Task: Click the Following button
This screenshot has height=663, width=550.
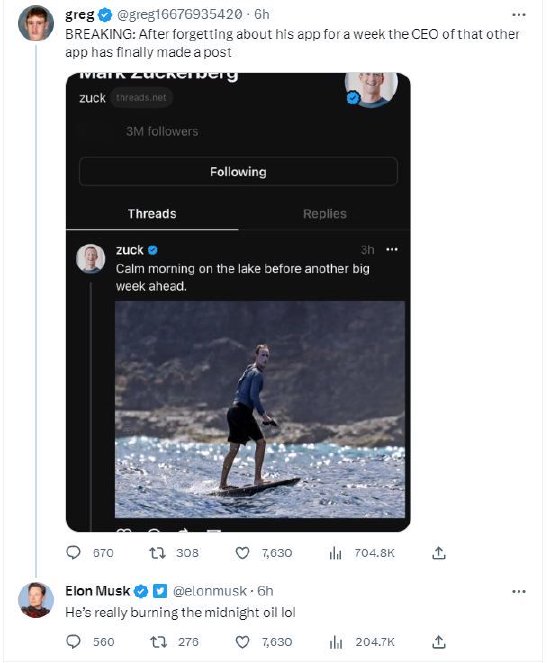Action: 238,172
